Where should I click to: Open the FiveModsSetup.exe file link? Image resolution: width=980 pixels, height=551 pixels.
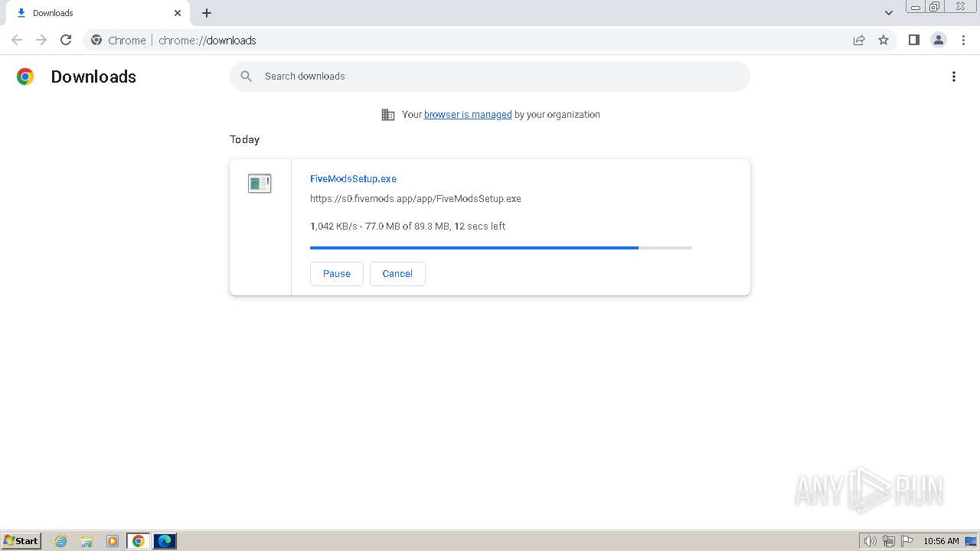(353, 179)
